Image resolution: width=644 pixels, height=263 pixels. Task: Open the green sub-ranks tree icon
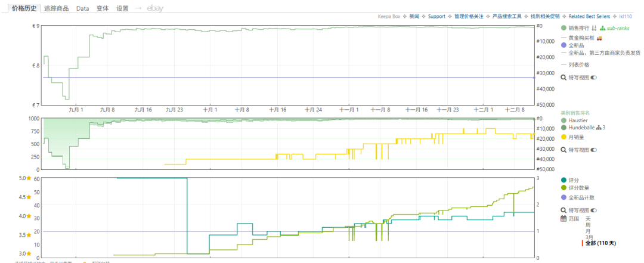point(602,28)
